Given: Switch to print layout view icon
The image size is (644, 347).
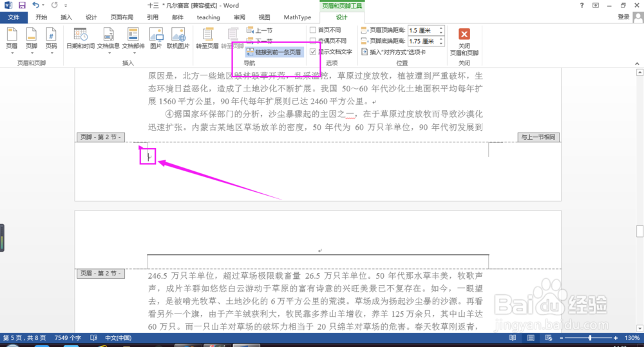Looking at the screenshot, I should [x=531, y=338].
